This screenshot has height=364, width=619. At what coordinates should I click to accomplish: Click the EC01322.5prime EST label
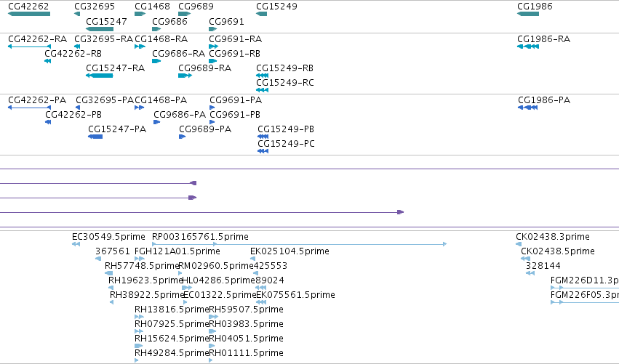point(220,296)
